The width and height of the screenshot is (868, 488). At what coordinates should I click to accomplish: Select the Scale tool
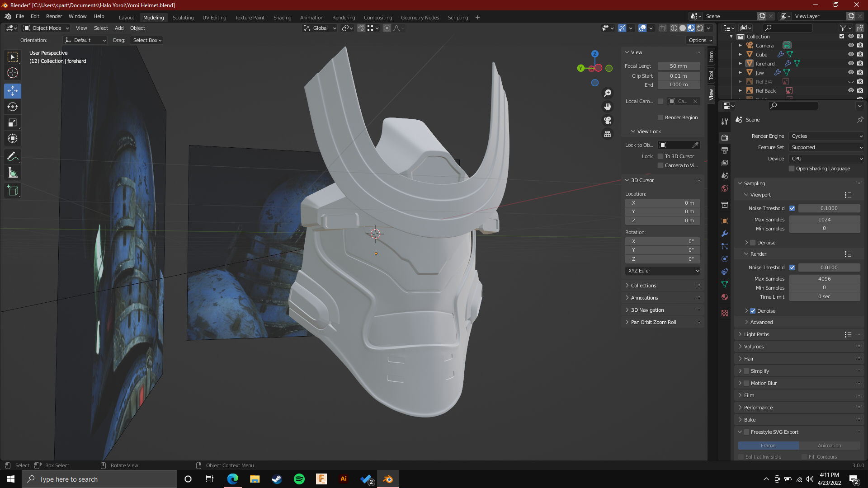pyautogui.click(x=13, y=123)
